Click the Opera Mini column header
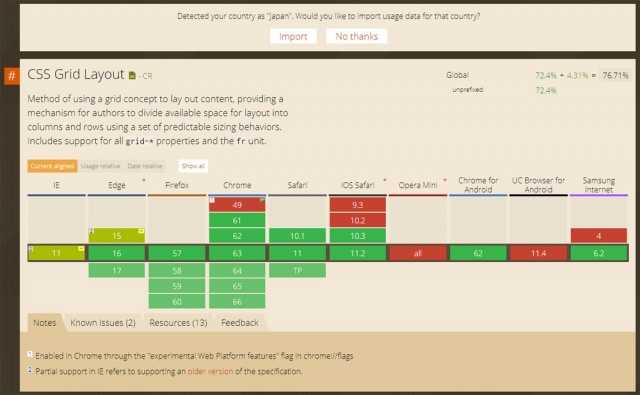This screenshot has height=395, width=640. pos(418,185)
